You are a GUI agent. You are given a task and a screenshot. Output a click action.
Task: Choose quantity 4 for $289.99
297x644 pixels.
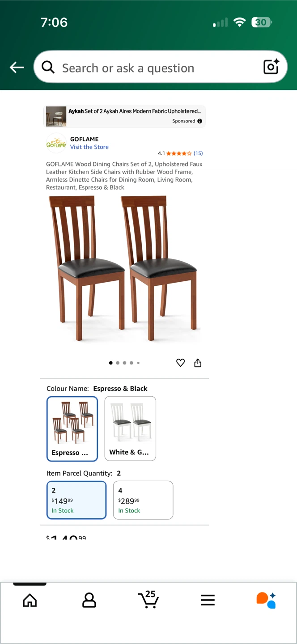tap(143, 500)
